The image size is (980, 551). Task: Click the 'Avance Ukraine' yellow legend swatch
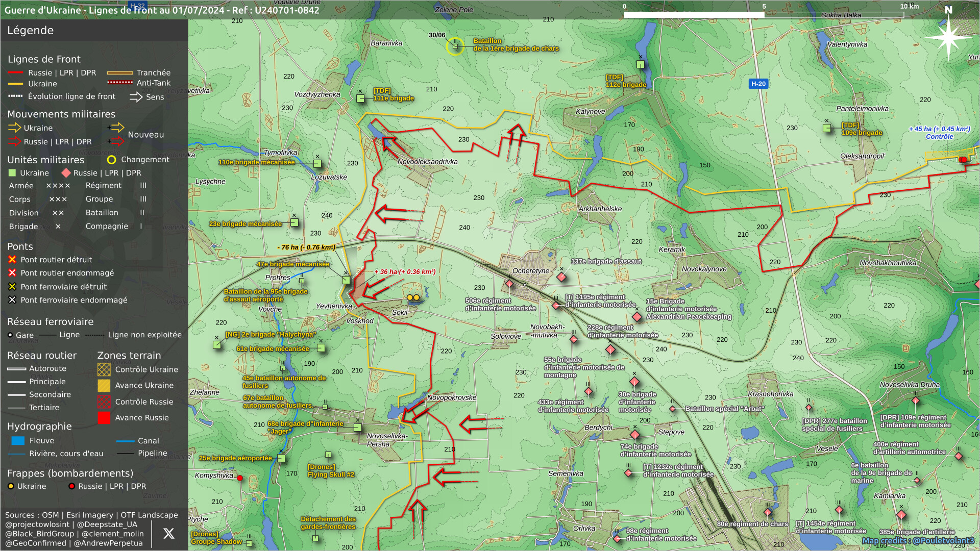(x=104, y=386)
